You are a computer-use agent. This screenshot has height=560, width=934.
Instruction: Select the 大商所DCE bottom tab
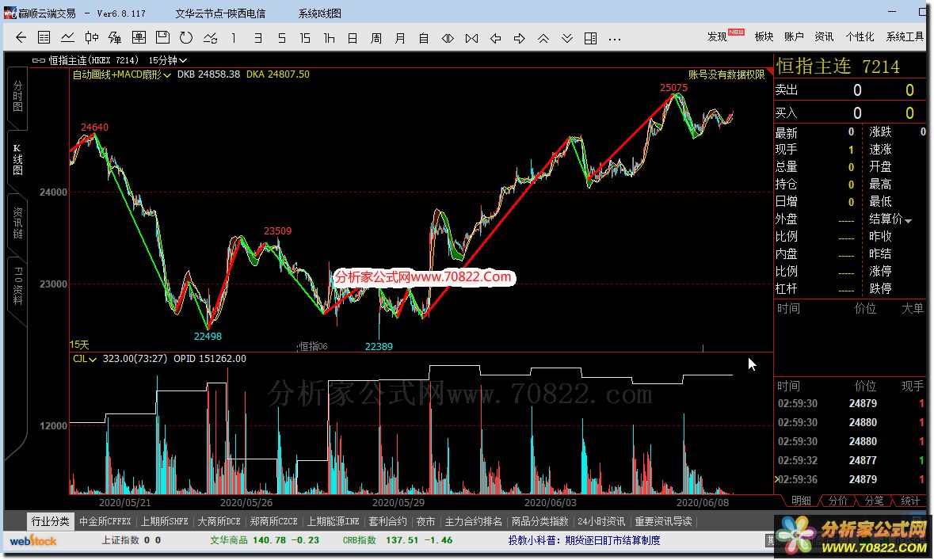click(x=219, y=521)
